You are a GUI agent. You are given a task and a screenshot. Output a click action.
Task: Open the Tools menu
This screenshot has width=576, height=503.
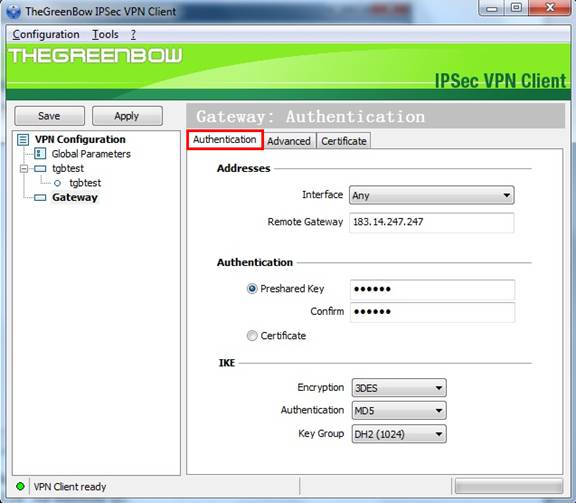pyautogui.click(x=105, y=34)
